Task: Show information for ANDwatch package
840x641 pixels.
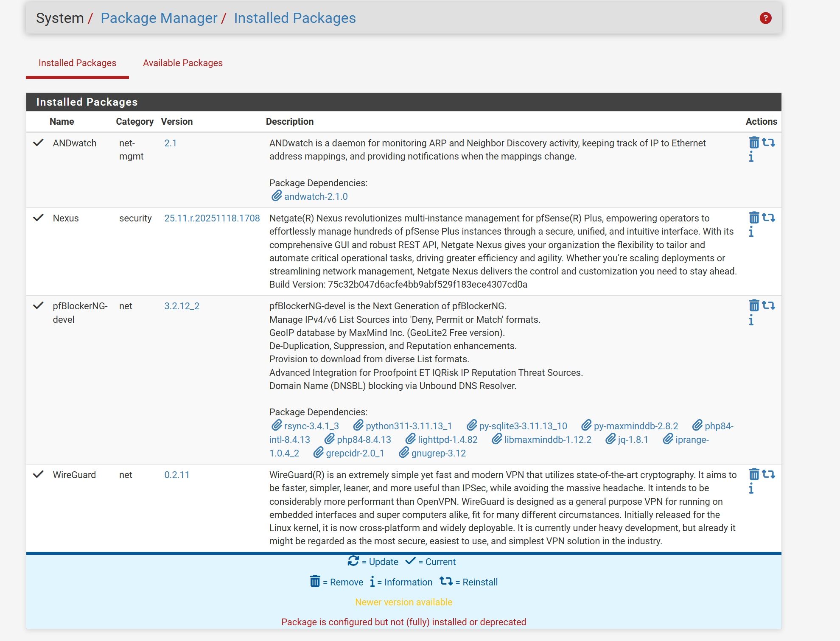Action: click(x=751, y=157)
